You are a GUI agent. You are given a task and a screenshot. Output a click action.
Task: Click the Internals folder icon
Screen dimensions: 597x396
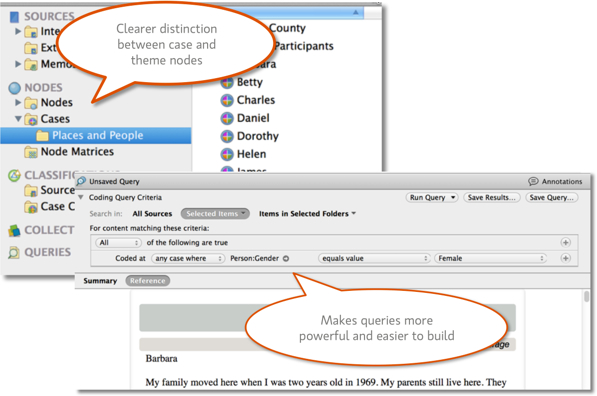[x=31, y=32]
